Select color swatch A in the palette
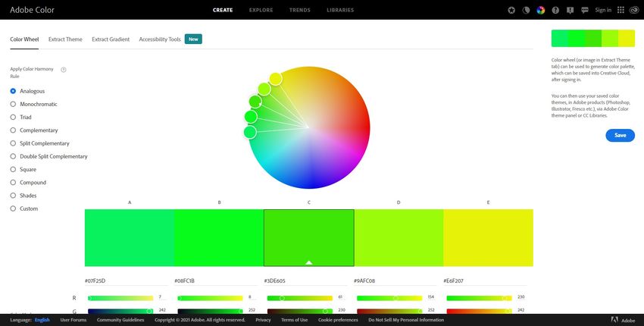This screenshot has height=326, width=644. coord(130,238)
